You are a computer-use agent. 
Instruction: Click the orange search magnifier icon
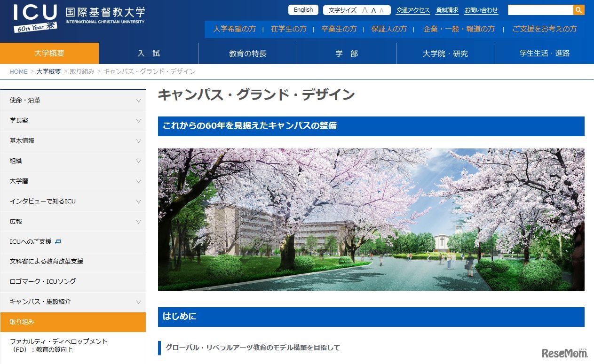coord(578,10)
